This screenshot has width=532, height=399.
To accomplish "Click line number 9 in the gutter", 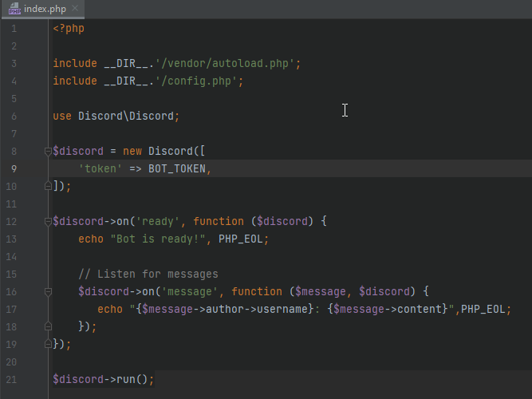I will click(14, 168).
